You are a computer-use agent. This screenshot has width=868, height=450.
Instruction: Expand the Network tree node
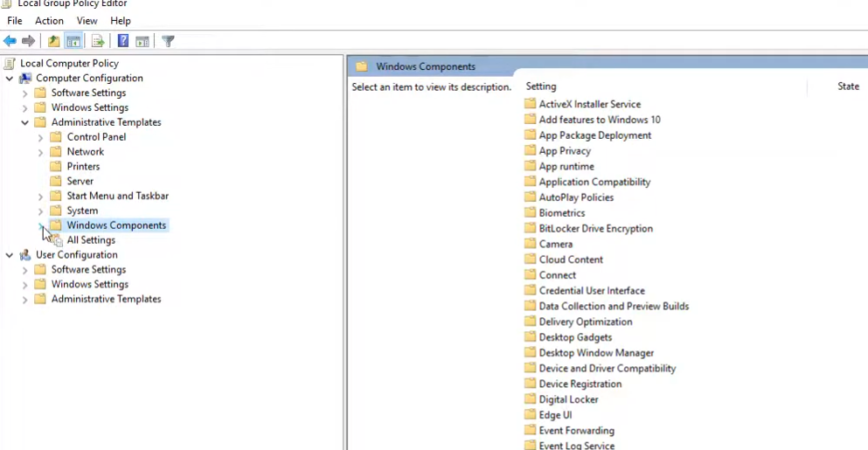40,152
